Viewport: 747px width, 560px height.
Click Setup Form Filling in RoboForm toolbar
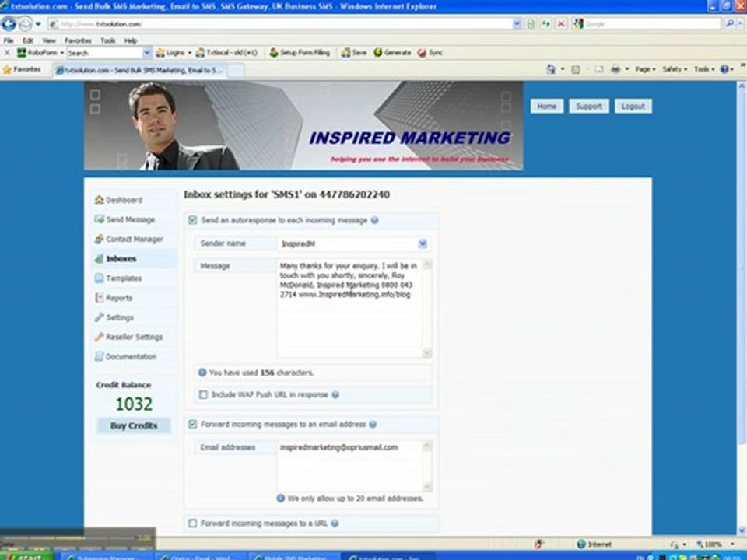click(300, 53)
